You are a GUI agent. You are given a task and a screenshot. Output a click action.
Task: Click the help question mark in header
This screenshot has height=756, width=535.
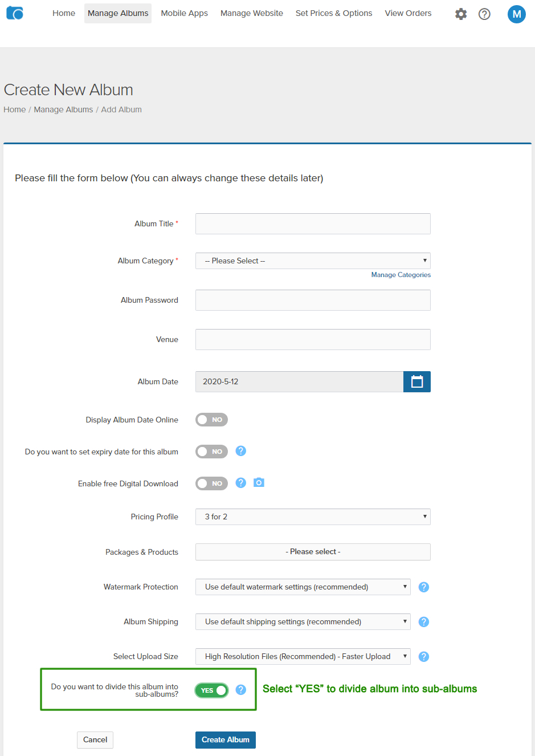[484, 14]
